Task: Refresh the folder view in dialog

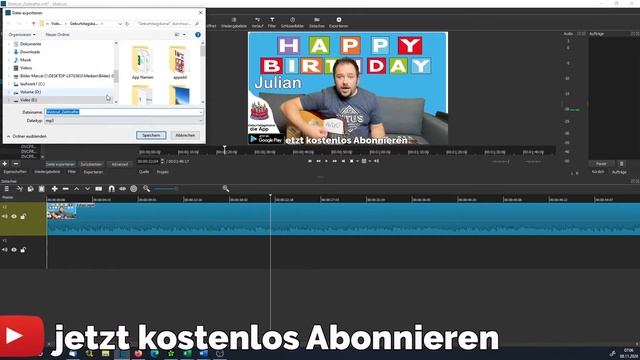Action: (127, 24)
